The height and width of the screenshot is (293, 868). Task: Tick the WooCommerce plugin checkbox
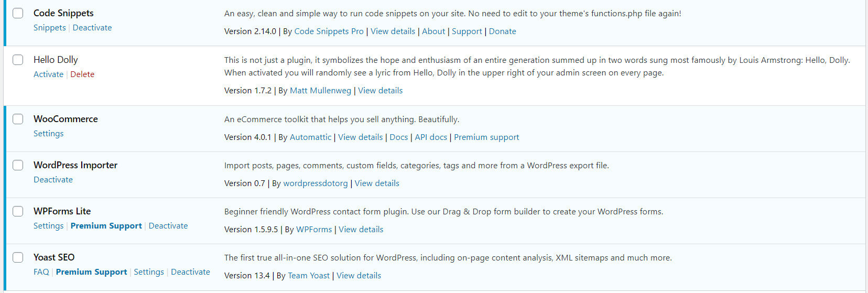point(18,119)
